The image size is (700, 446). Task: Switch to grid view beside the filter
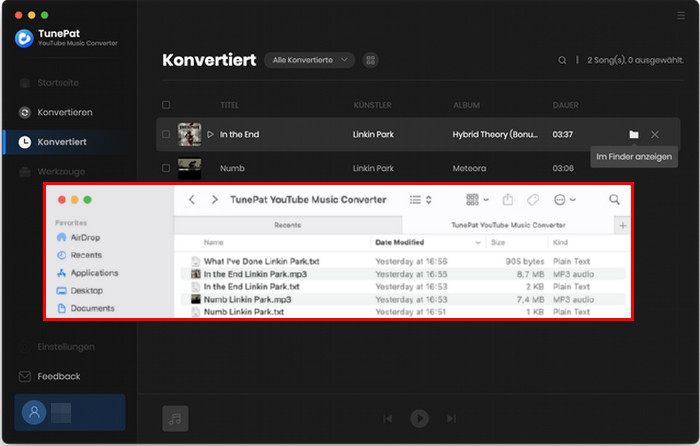(x=371, y=60)
